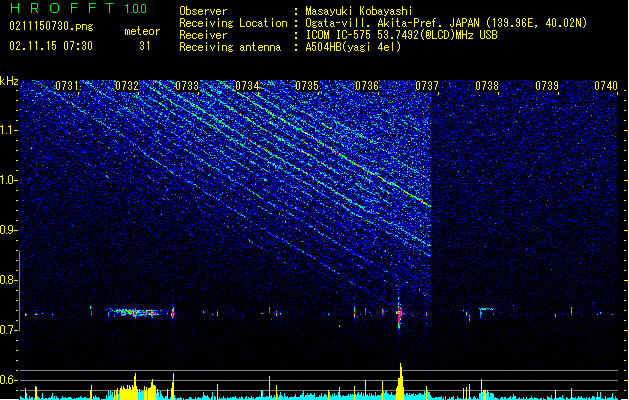Click the file name 0211150730.png

click(51, 27)
